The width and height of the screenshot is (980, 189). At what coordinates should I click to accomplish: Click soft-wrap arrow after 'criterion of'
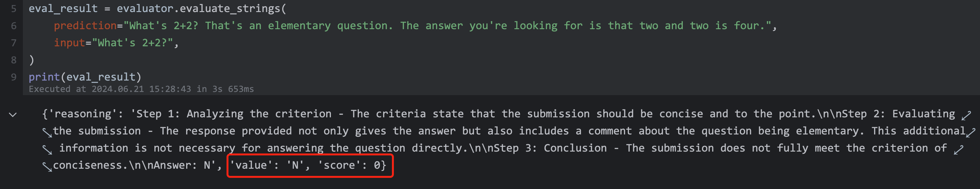[x=958, y=150]
